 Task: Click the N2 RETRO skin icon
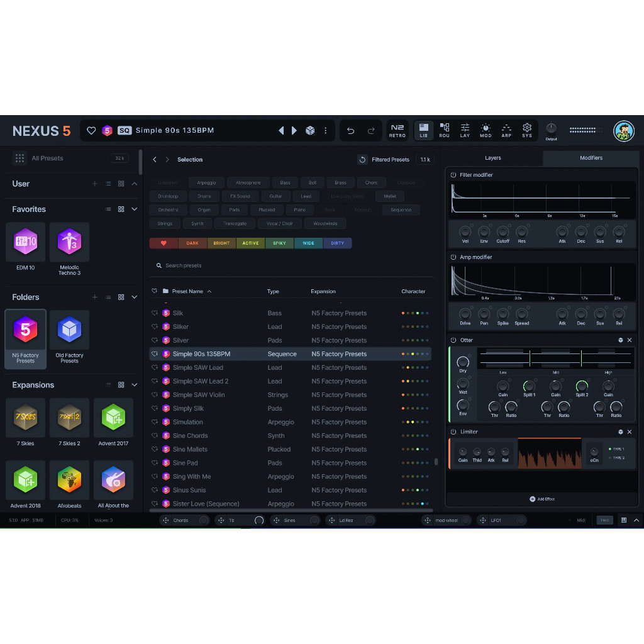(x=397, y=130)
